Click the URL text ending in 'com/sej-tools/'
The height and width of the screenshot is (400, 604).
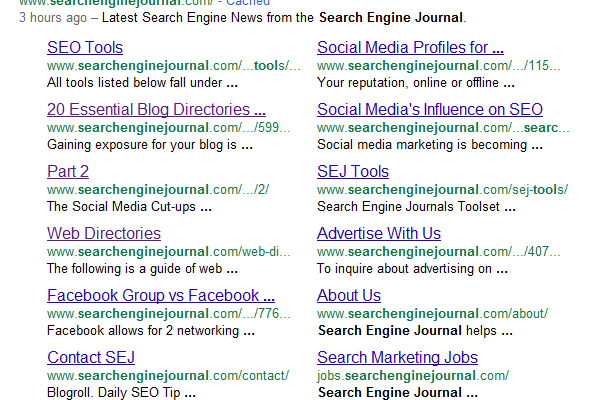click(x=443, y=190)
